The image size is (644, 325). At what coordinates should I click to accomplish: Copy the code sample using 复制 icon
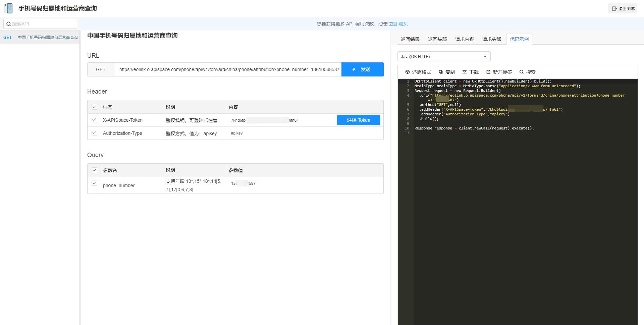tap(441, 72)
